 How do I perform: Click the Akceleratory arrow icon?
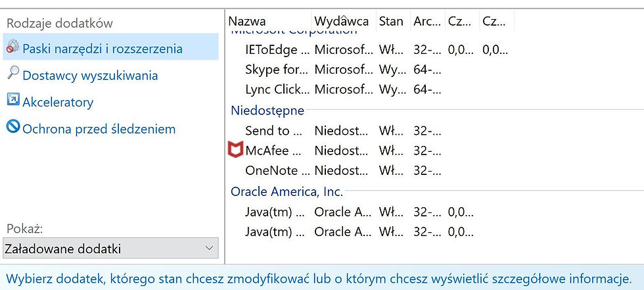tap(13, 99)
